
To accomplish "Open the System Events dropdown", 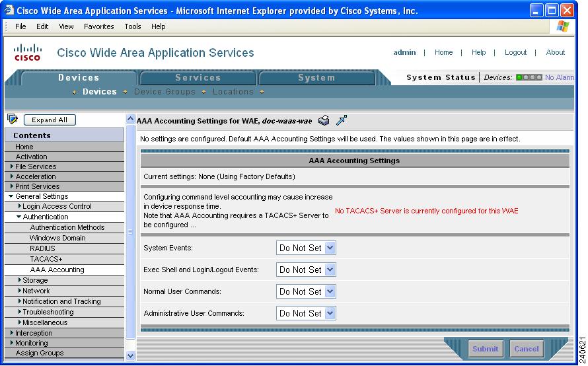I will coord(306,248).
